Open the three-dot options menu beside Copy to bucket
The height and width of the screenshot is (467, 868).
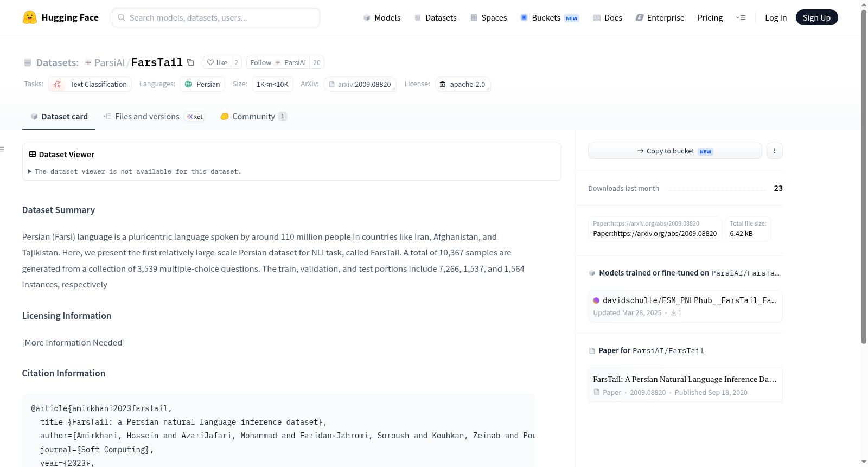tap(775, 151)
